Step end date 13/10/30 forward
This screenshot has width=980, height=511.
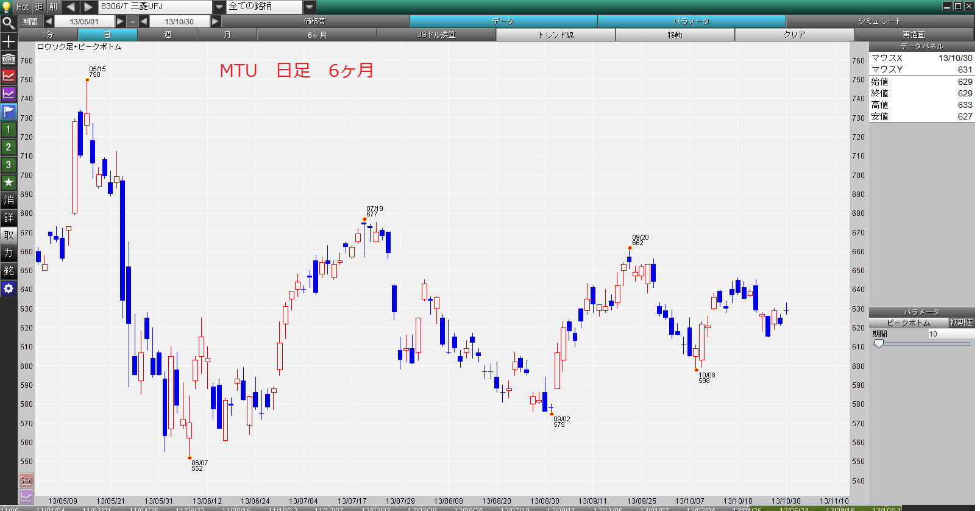click(x=215, y=21)
